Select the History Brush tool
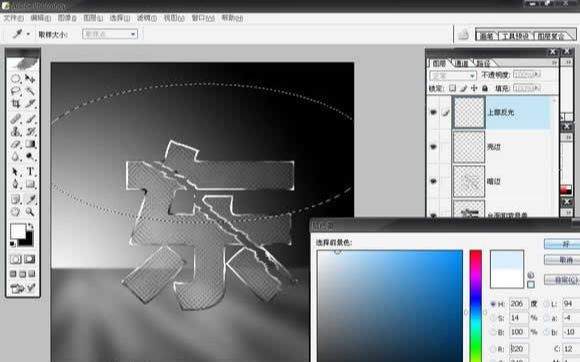The height and width of the screenshot is (362, 580). [30, 131]
